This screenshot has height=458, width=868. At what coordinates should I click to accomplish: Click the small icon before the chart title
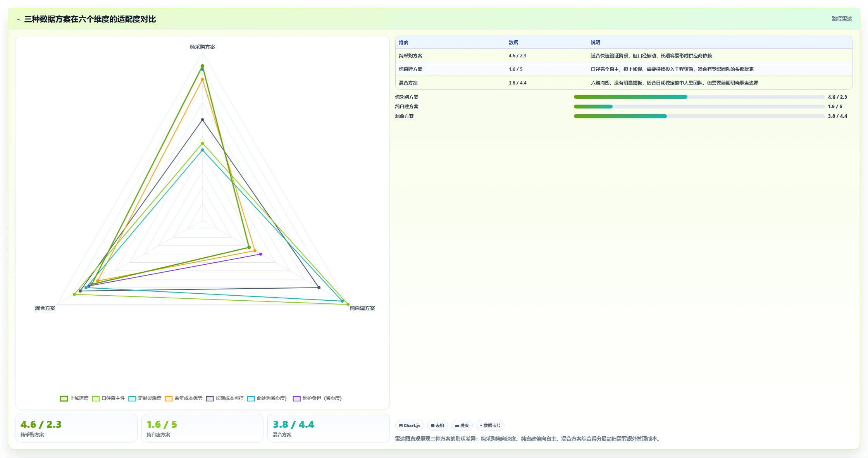[x=18, y=19]
